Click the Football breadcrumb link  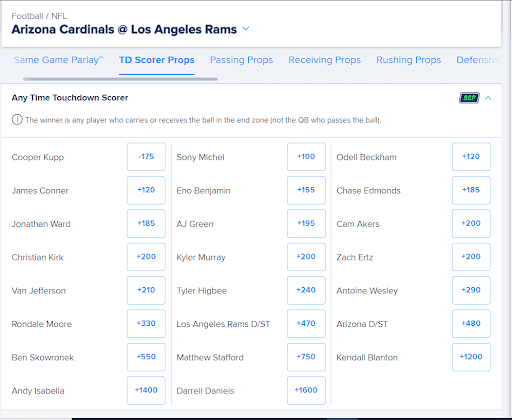point(27,16)
